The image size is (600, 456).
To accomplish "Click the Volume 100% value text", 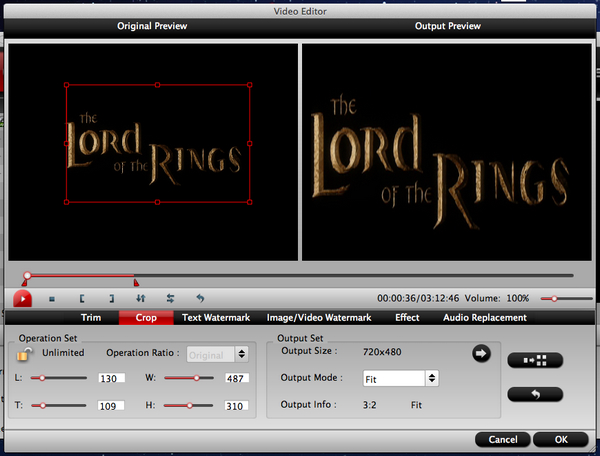I will (x=518, y=298).
